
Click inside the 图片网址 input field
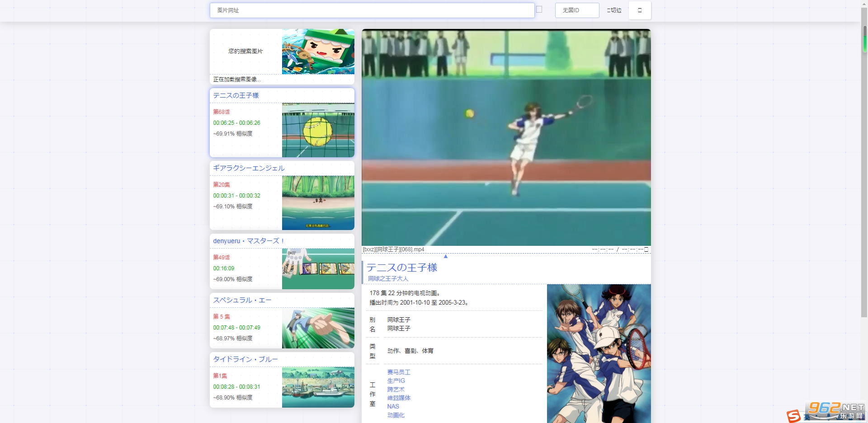[x=372, y=10]
